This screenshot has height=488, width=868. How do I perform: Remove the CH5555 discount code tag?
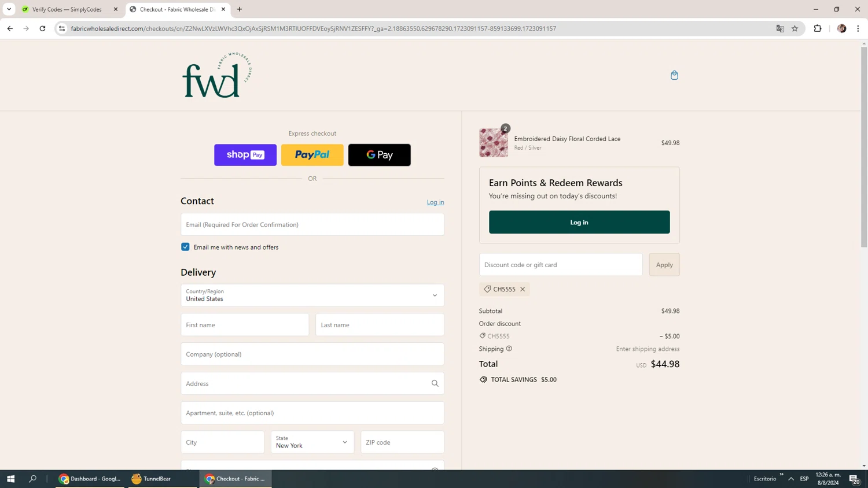tap(523, 289)
